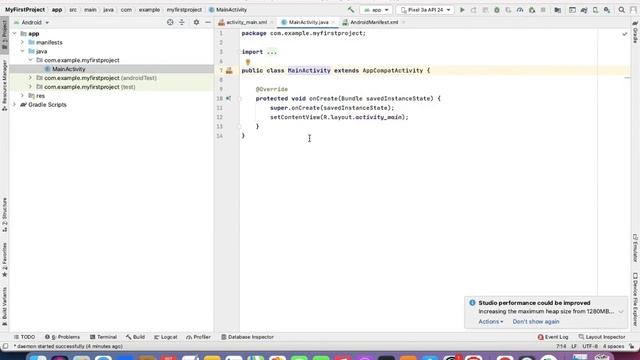Image resolution: width=640 pixels, height=360 pixels.
Task: Open the Logcat tool window
Action: click(x=165, y=337)
